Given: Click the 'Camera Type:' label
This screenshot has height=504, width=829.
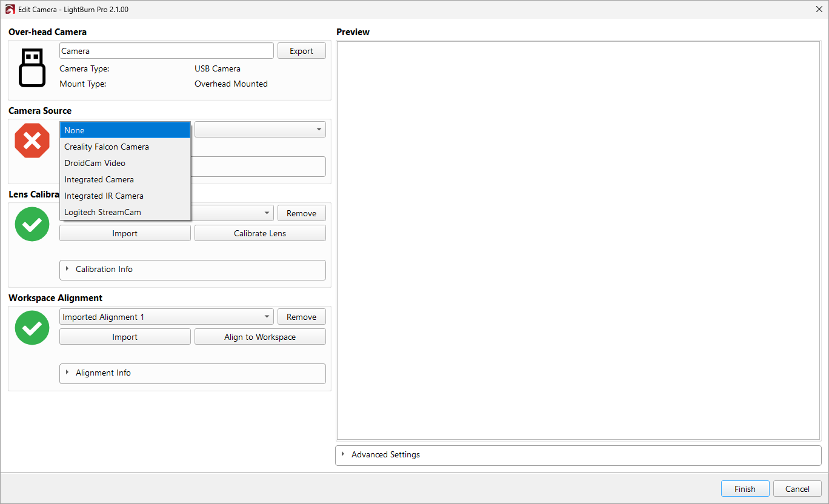Looking at the screenshot, I should click(x=84, y=68).
